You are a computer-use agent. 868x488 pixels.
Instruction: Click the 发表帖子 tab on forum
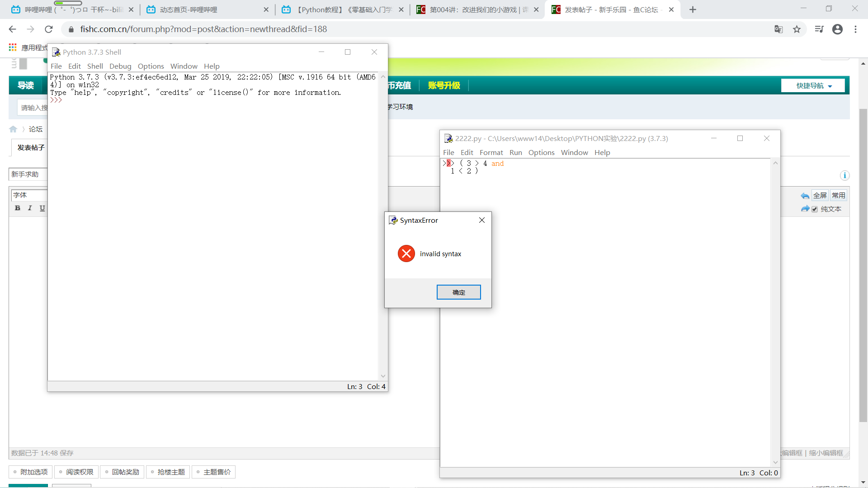tap(31, 148)
